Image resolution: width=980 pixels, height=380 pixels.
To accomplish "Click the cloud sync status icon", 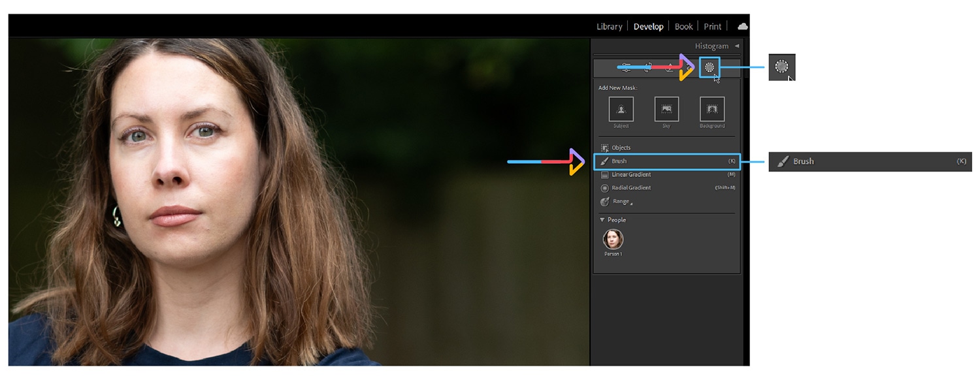I will [742, 27].
